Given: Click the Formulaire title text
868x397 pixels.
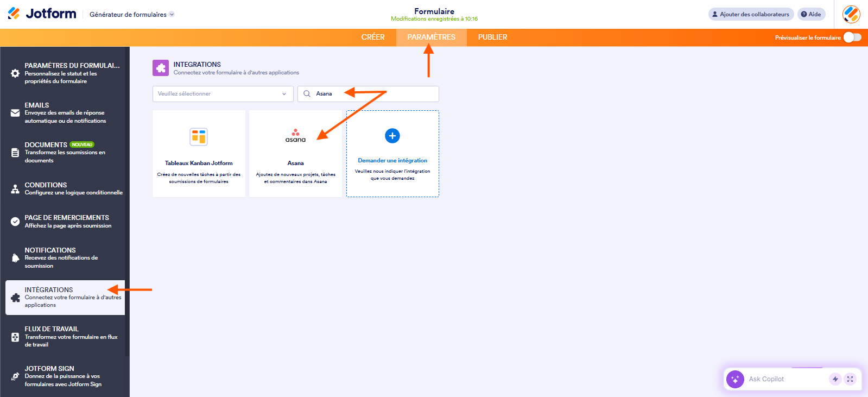Looking at the screenshot, I should (434, 11).
